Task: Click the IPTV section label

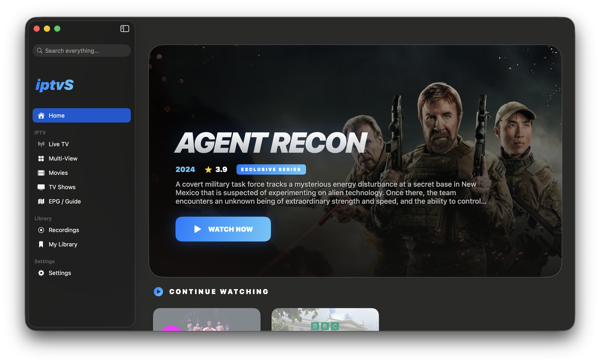Action: (x=40, y=133)
